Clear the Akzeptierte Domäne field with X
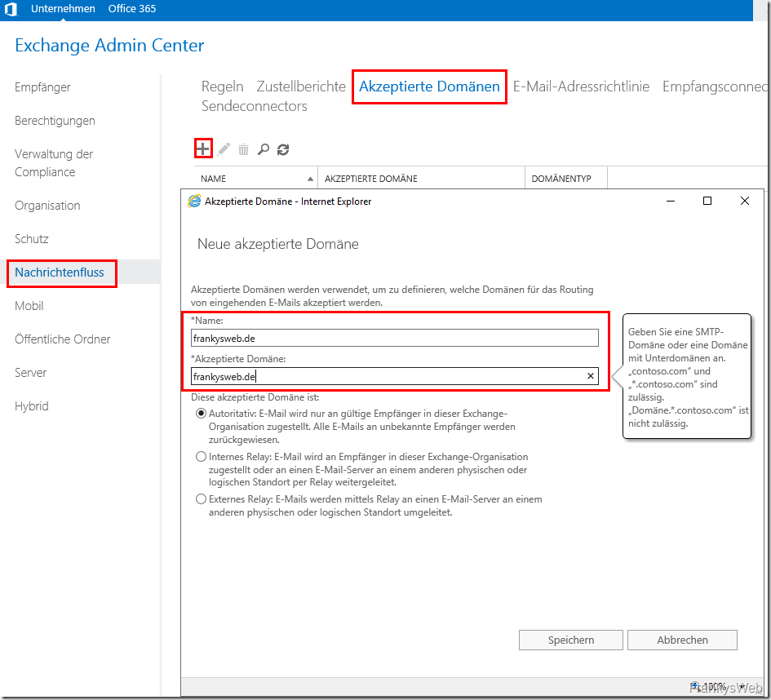This screenshot has width=771, height=700. pos(591,376)
